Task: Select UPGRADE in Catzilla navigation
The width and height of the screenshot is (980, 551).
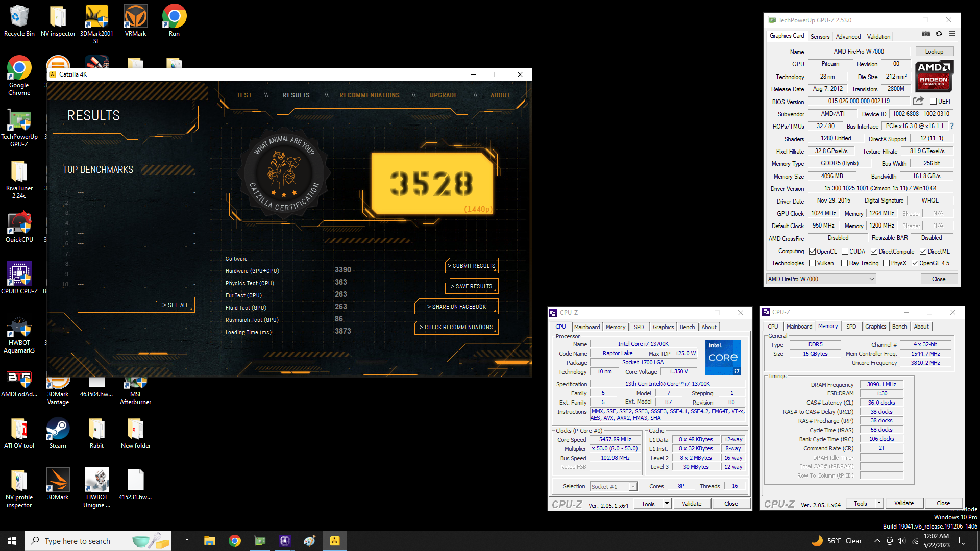Action: coord(444,95)
